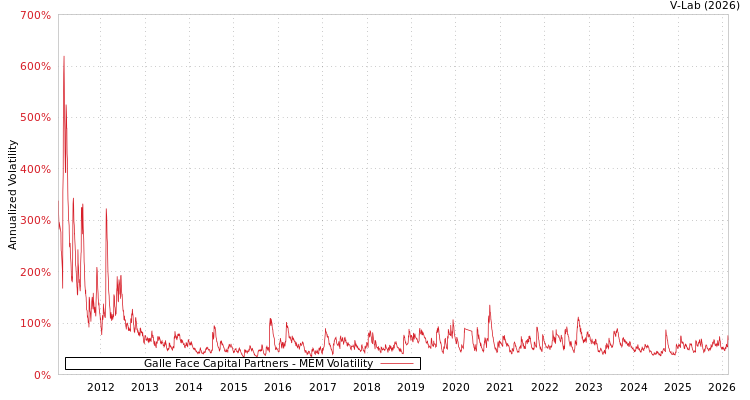Click the 2024 x-axis label

(x=633, y=387)
